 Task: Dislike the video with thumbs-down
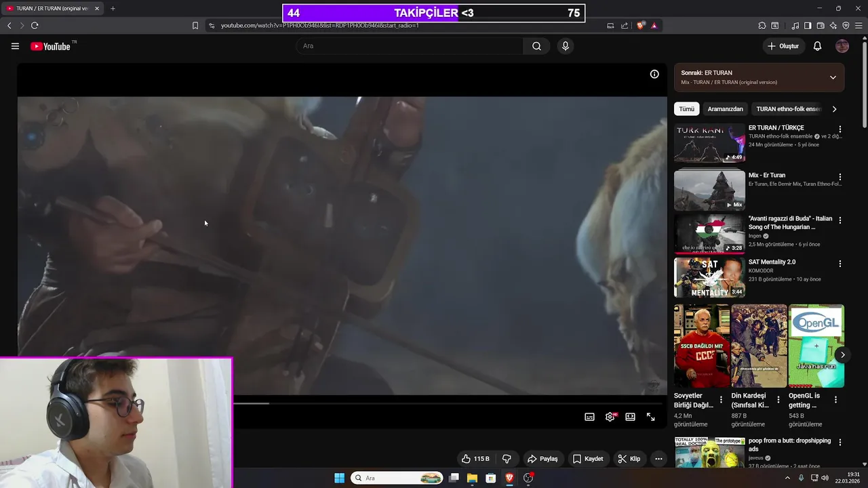[x=507, y=459]
